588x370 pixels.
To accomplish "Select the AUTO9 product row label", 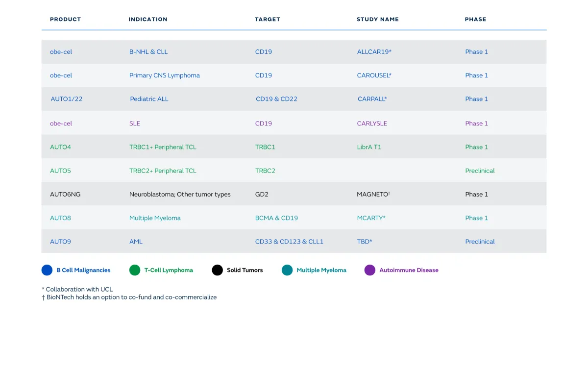I will point(60,242).
